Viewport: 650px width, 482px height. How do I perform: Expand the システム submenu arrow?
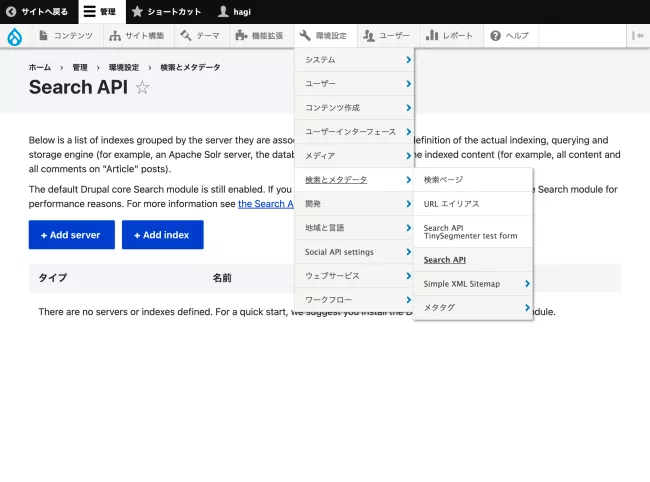(x=408, y=60)
